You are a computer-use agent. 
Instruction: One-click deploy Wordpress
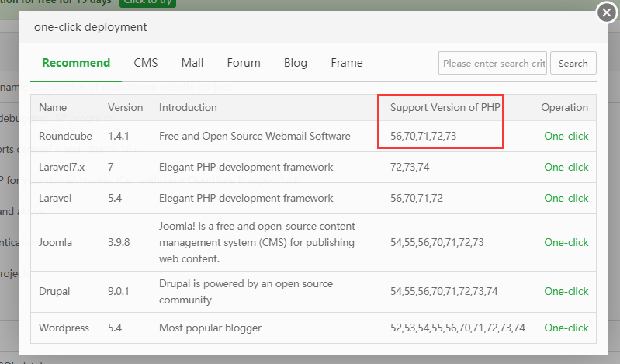click(566, 328)
